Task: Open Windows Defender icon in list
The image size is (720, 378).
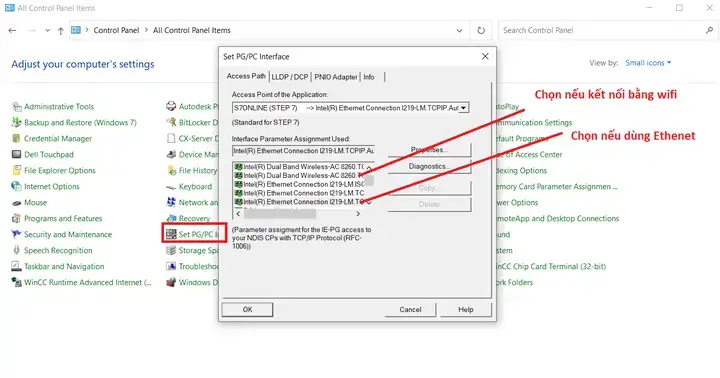Action: (x=171, y=282)
